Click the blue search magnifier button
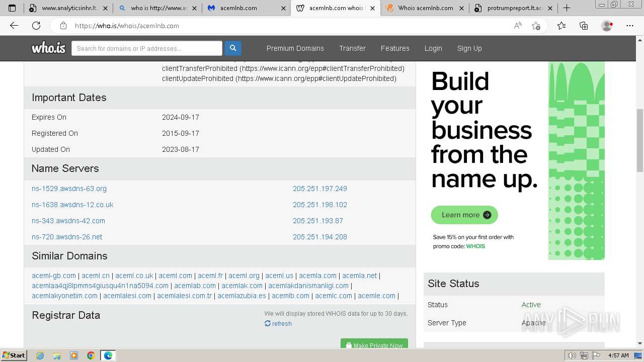 point(233,48)
